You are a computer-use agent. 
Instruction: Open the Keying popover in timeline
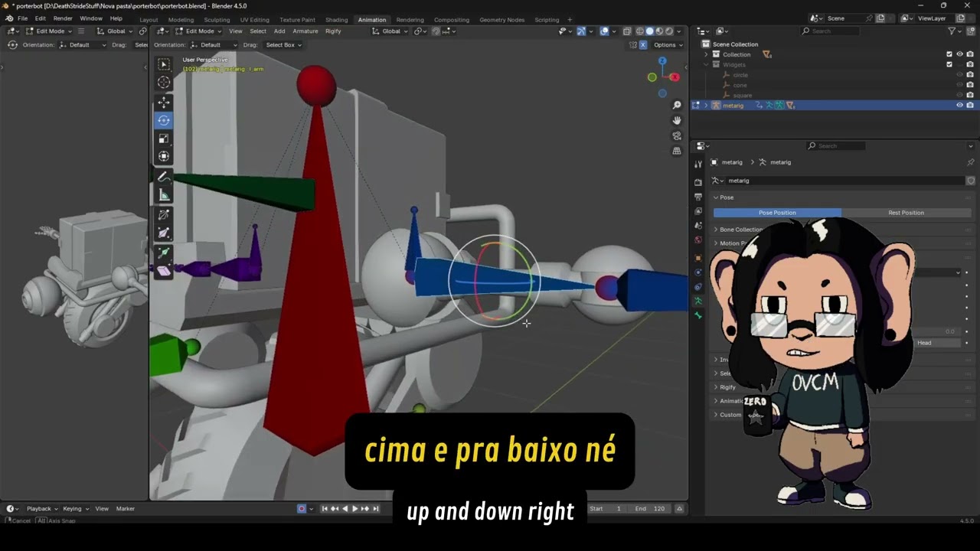point(75,508)
